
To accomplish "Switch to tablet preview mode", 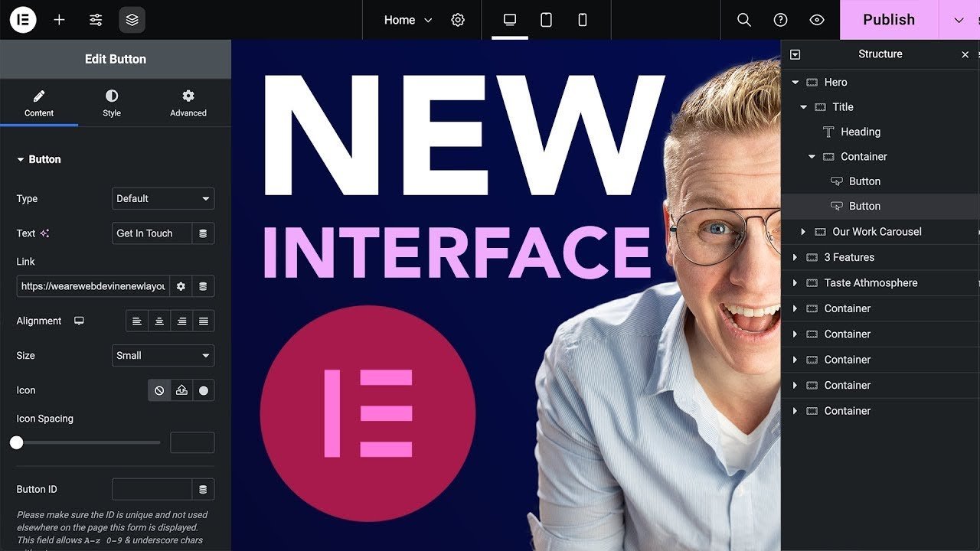I will (x=546, y=20).
